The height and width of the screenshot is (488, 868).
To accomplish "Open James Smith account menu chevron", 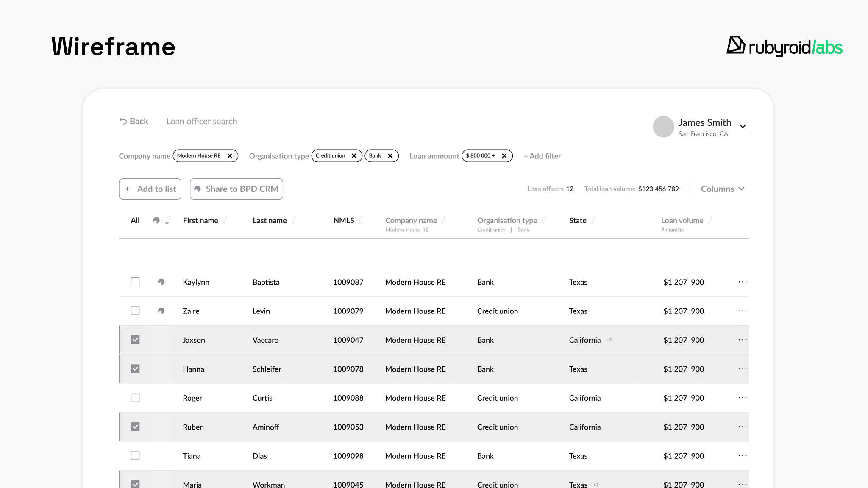I will 743,126.
